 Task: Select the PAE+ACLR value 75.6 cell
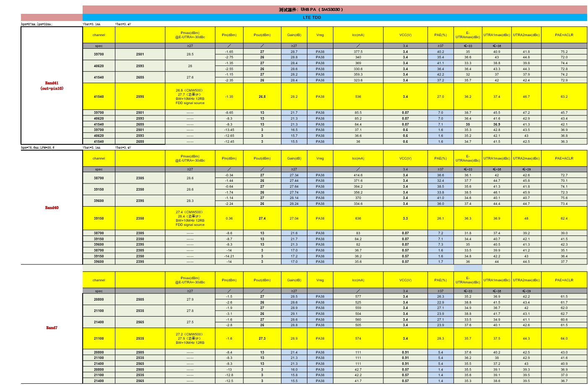point(564,198)
